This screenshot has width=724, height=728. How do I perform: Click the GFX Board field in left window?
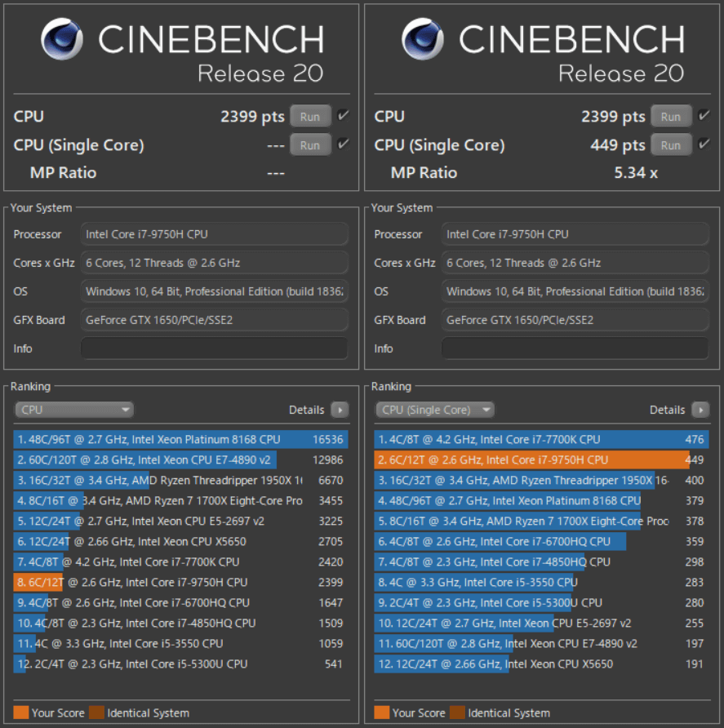coord(214,320)
